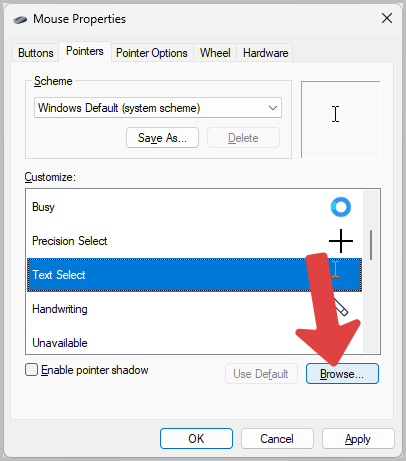Switch to the Wheel tab
Image resolution: width=406 pixels, height=461 pixels.
(x=215, y=53)
